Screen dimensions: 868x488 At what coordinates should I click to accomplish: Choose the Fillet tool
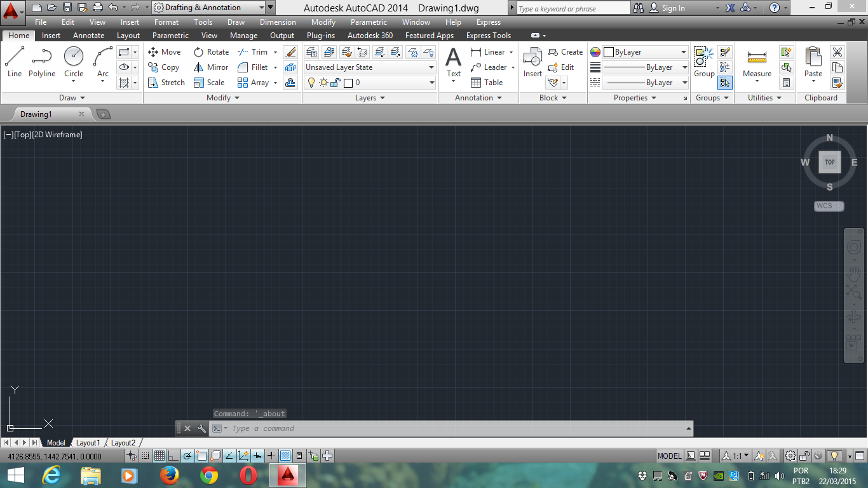pos(252,67)
